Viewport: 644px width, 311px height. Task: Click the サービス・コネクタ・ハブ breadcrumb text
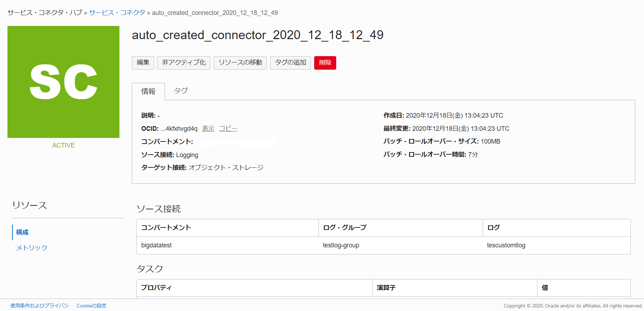[x=45, y=13]
